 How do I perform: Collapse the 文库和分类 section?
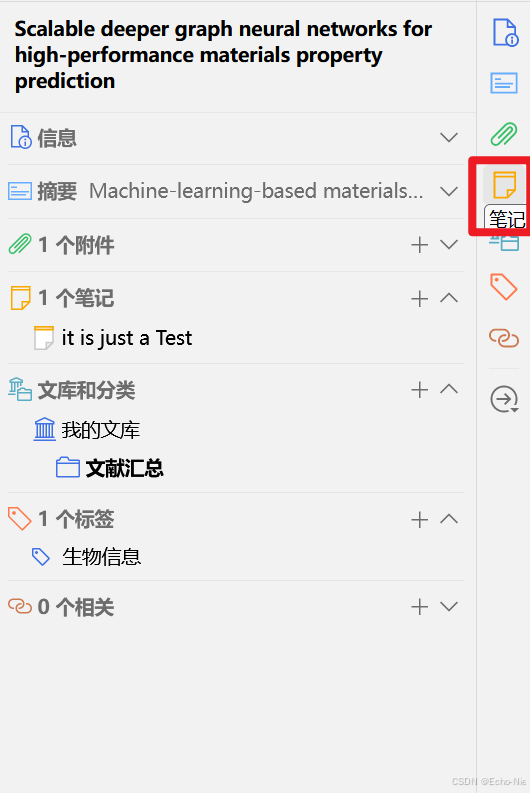(449, 389)
